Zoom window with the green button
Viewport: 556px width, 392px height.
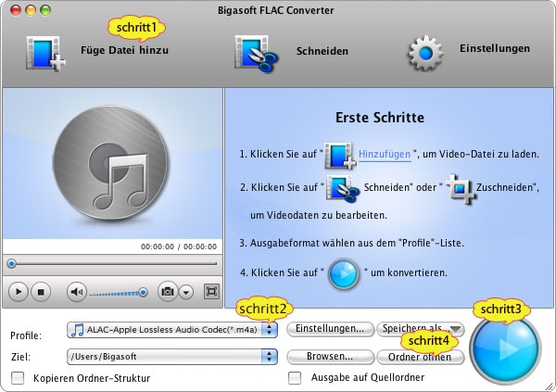coord(45,10)
